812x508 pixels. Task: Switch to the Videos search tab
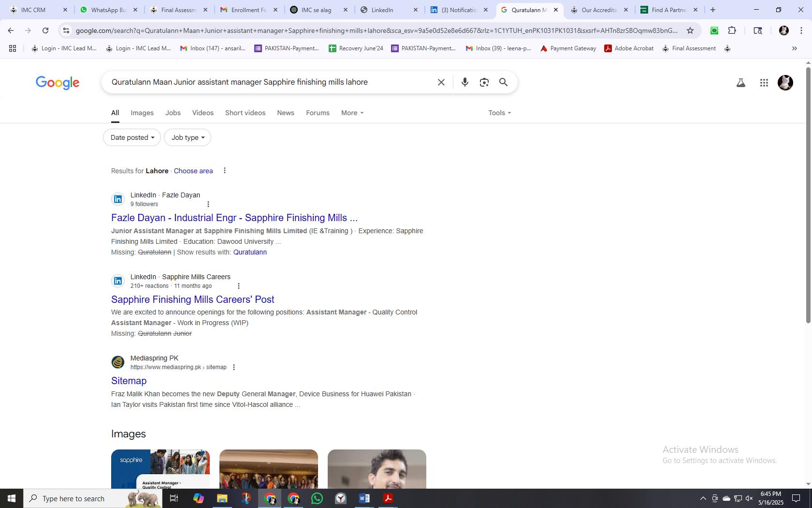click(x=203, y=113)
